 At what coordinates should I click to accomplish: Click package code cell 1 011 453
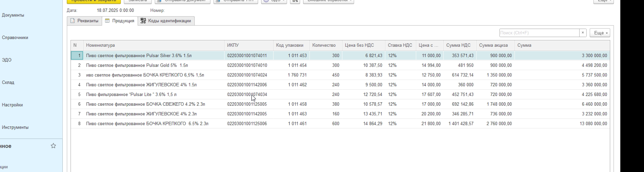292,56
